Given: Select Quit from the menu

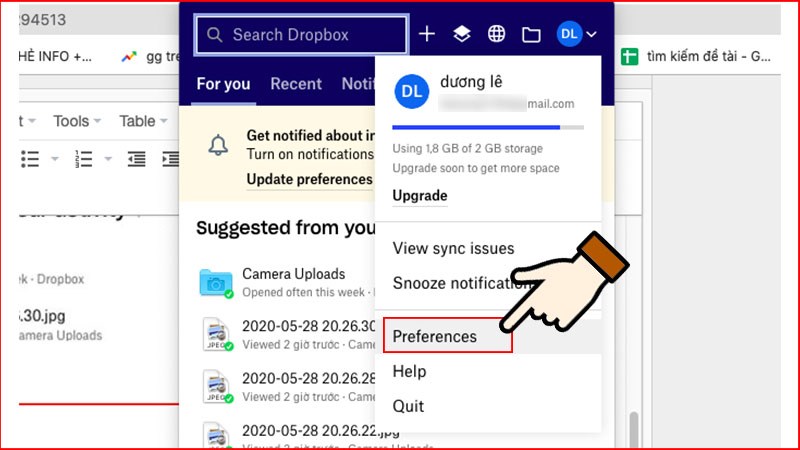Looking at the screenshot, I should tap(408, 407).
